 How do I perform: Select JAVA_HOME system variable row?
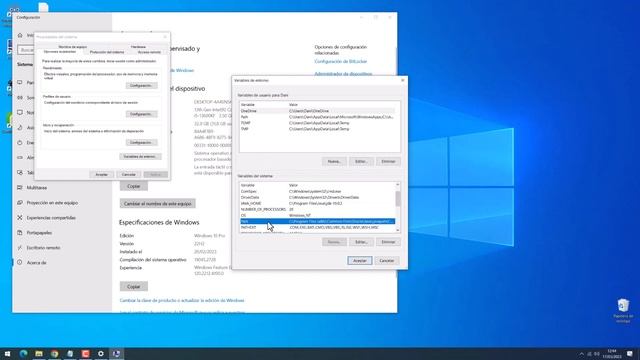click(318, 203)
